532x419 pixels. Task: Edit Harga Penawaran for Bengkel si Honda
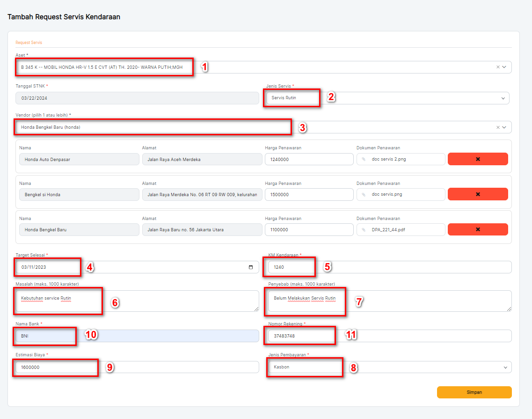[308, 195]
